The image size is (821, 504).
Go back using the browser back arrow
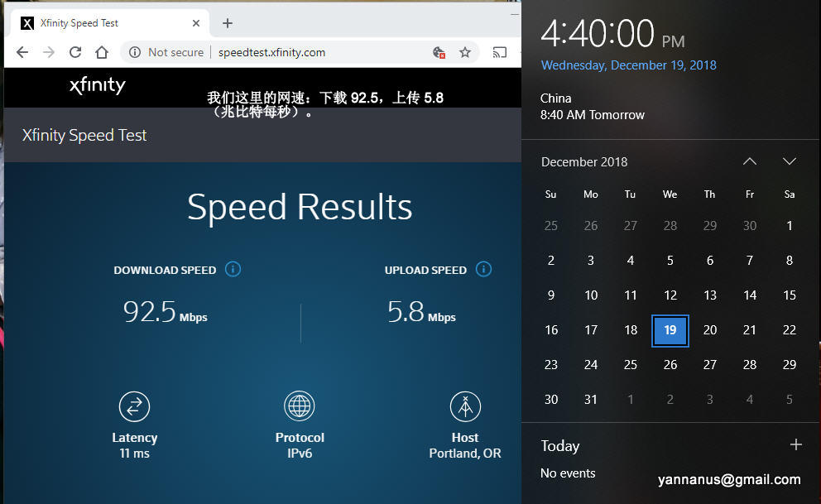point(22,52)
